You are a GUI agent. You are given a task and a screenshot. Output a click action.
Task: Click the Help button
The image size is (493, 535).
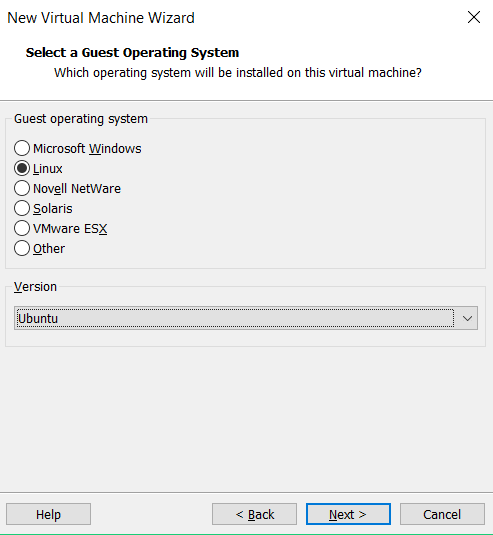pos(48,514)
